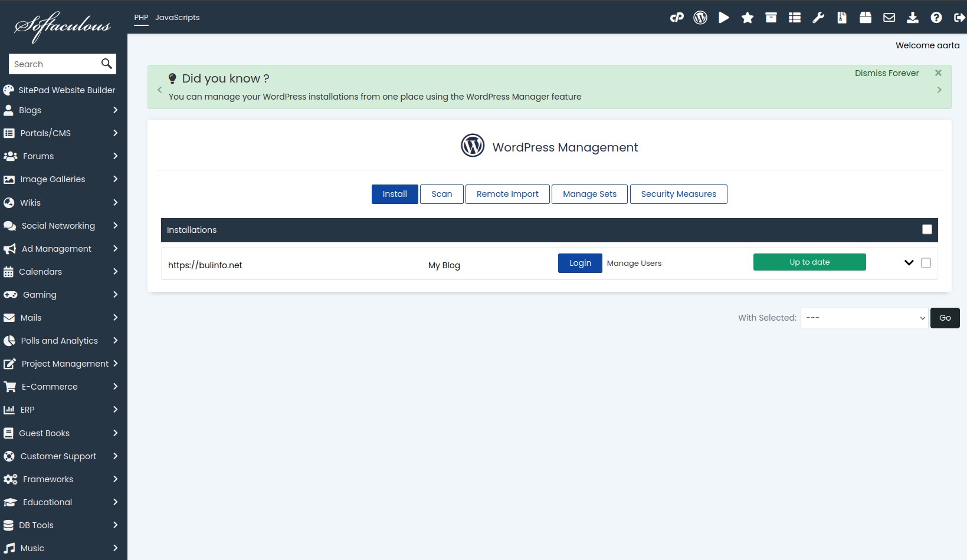Click the search magnifier icon

(106, 64)
